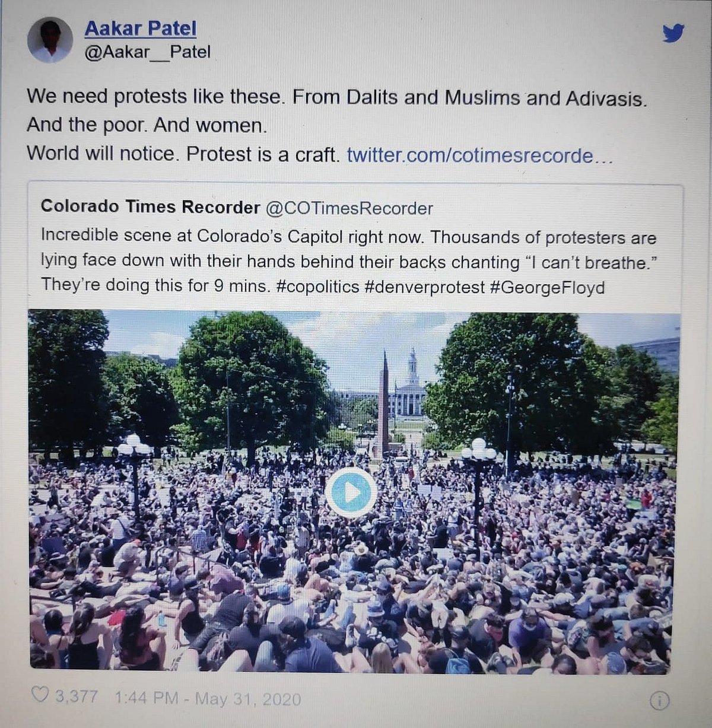Open the #copolitics hashtag
The image size is (712, 728).
(x=317, y=287)
